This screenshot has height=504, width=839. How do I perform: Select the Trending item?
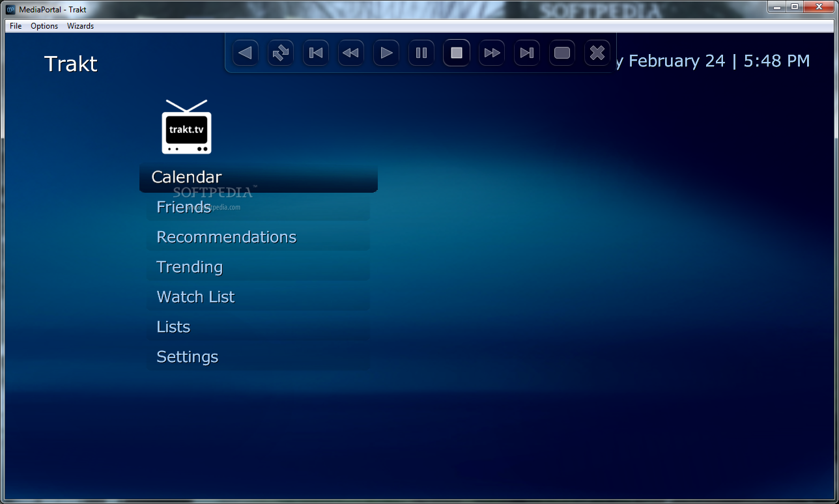[x=259, y=267]
